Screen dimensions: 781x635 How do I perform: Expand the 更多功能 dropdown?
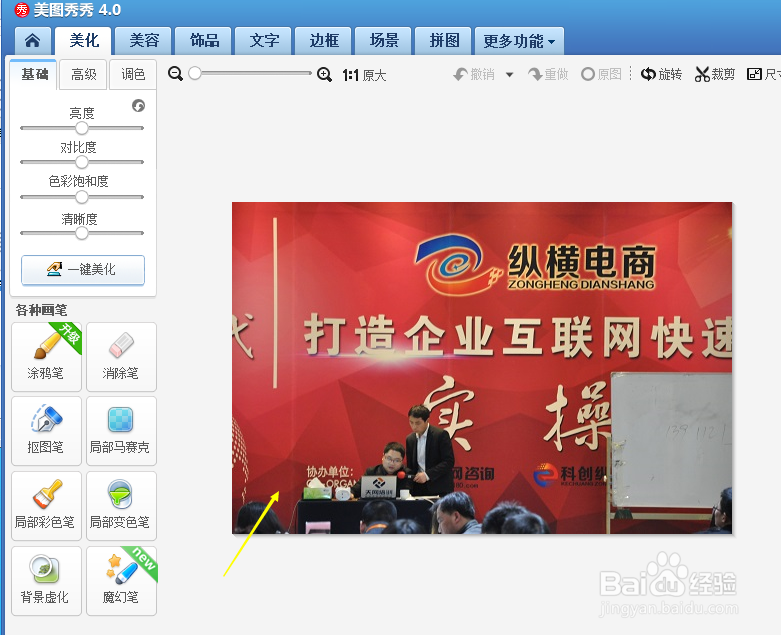click(x=520, y=41)
